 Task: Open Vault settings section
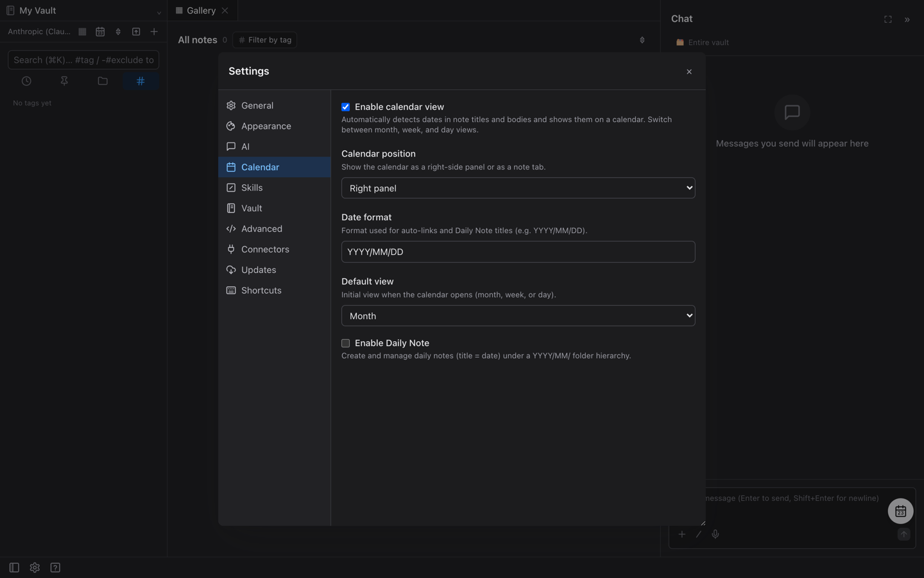tap(275, 208)
